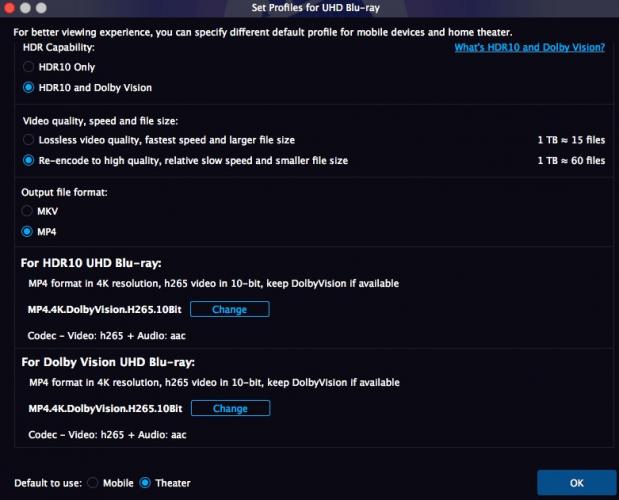Click profile name text in HDR10 section

pyautogui.click(x=105, y=309)
